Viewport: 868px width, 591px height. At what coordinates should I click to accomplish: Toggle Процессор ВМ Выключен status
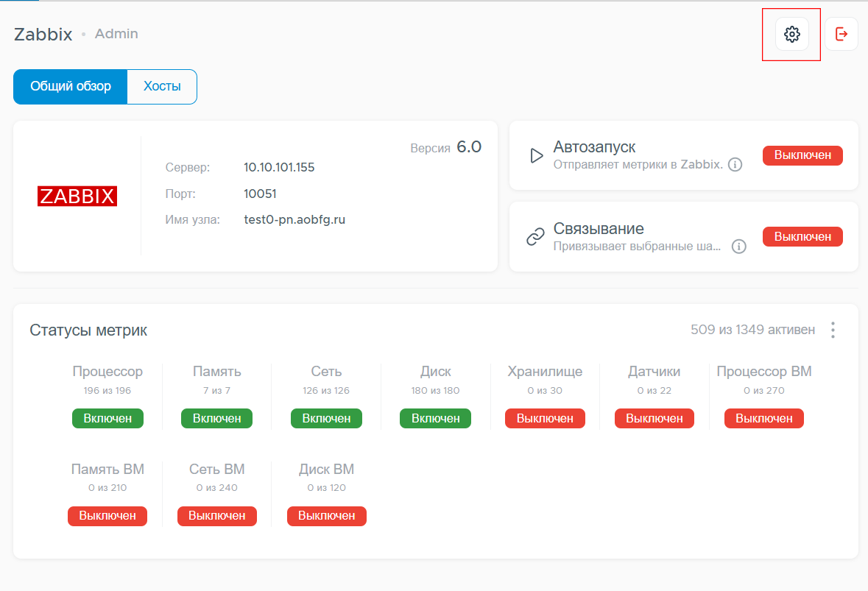[x=764, y=418]
